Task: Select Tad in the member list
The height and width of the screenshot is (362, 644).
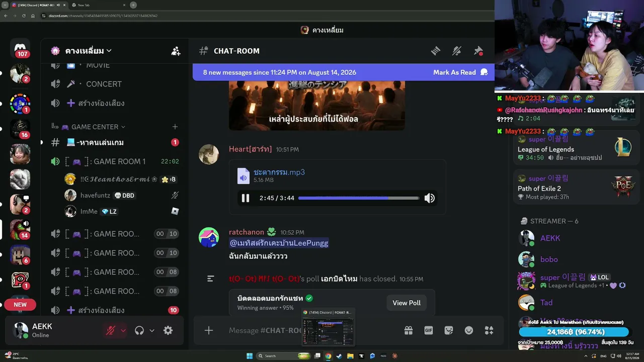Action: (546, 303)
